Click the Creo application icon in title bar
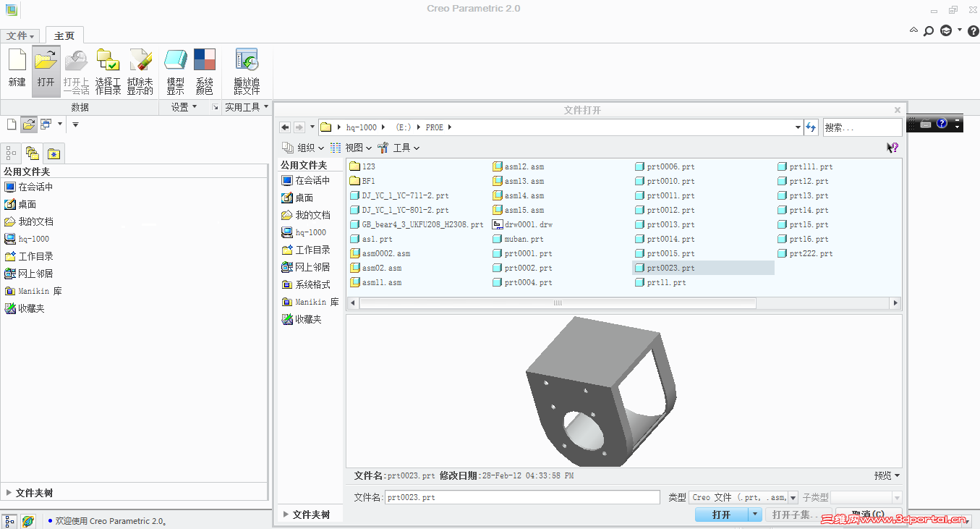The width and height of the screenshot is (980, 529). pos(12,9)
